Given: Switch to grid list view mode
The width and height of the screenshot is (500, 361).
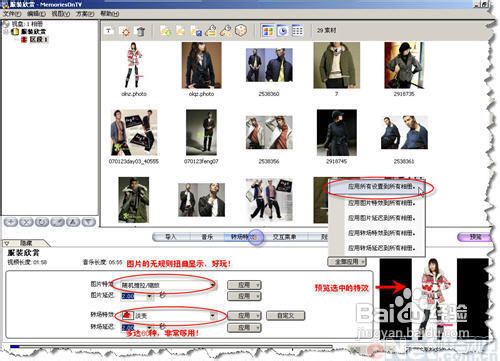Looking at the screenshot, I should [x=297, y=31].
